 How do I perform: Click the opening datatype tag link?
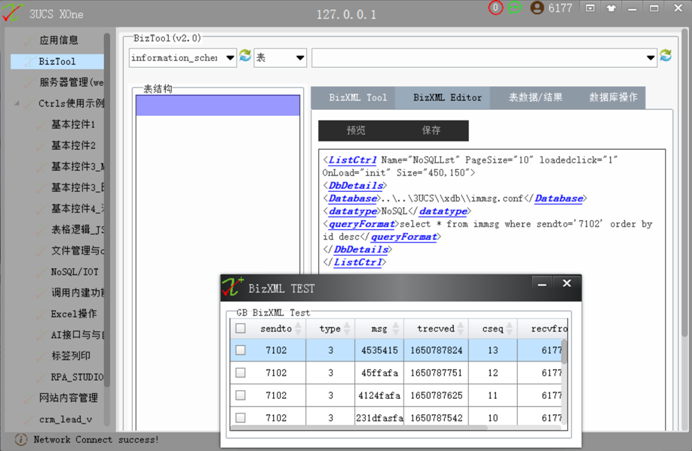(x=353, y=211)
